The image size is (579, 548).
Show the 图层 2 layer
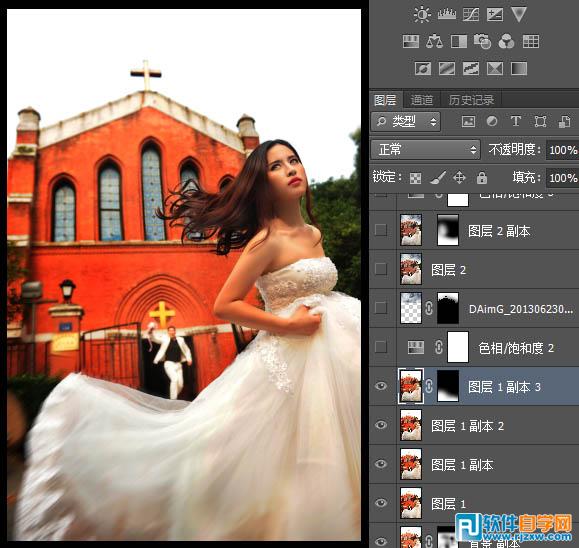tap(381, 269)
